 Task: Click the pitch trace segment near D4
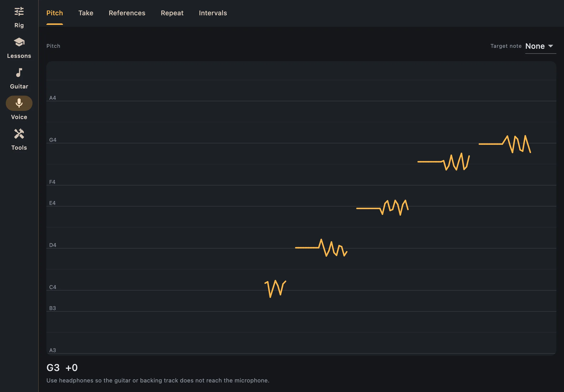(321, 248)
